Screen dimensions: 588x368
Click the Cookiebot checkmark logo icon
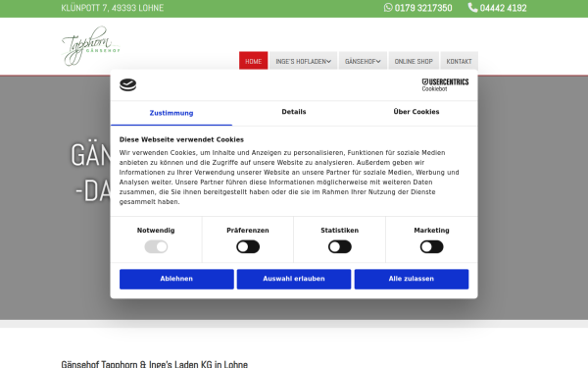pos(127,84)
